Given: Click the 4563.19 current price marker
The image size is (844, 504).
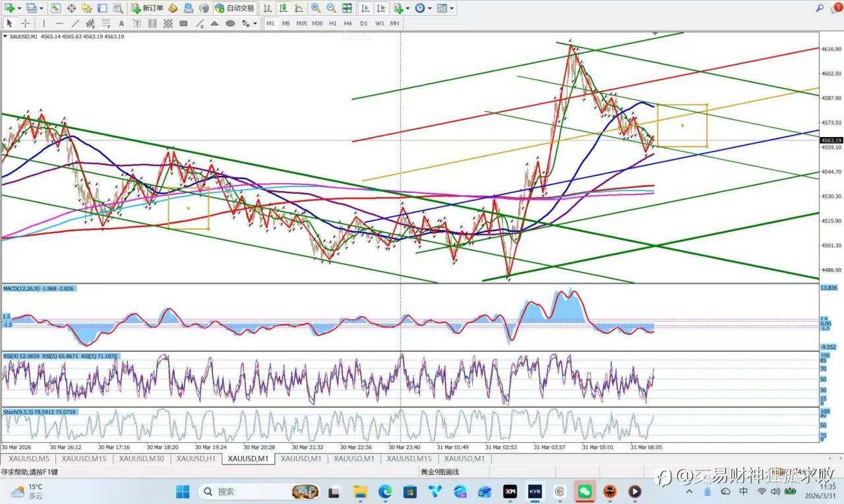Looking at the screenshot, I should [831, 140].
